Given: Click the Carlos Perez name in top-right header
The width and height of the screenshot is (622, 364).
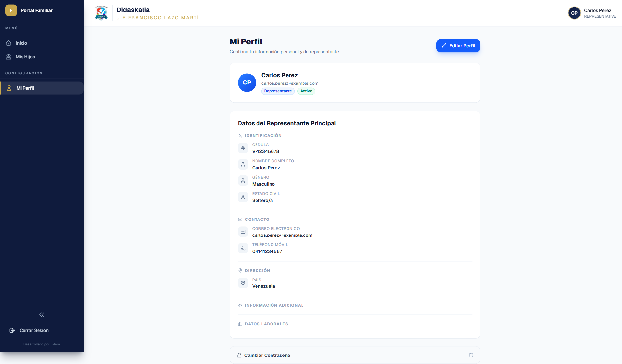Looking at the screenshot, I should 598,10.
